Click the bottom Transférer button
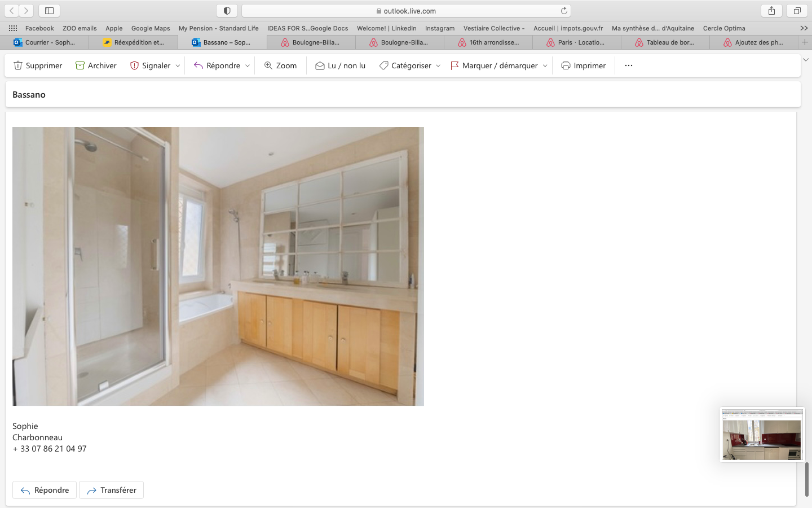The image size is (812, 508). pos(112,490)
